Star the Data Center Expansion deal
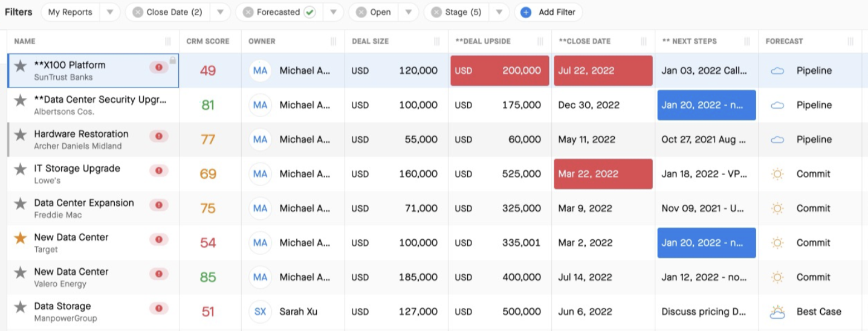This screenshot has height=331, width=868. pyautogui.click(x=21, y=204)
